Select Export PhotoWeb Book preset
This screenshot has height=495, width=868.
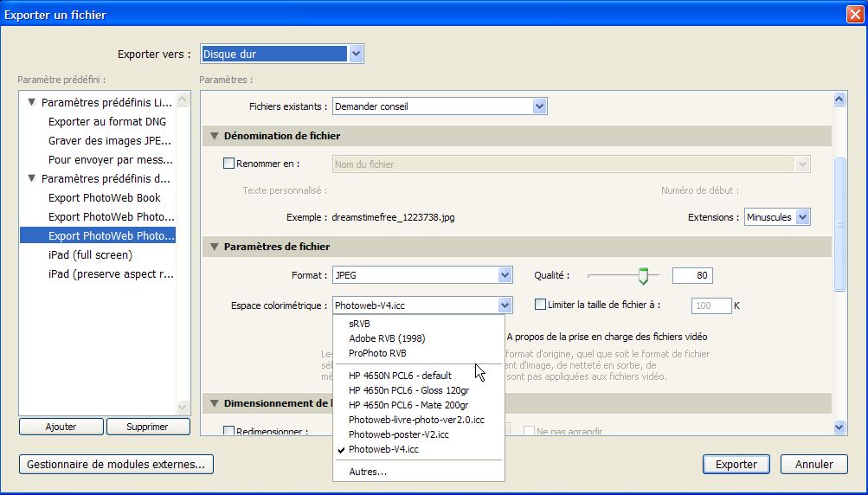(x=104, y=197)
